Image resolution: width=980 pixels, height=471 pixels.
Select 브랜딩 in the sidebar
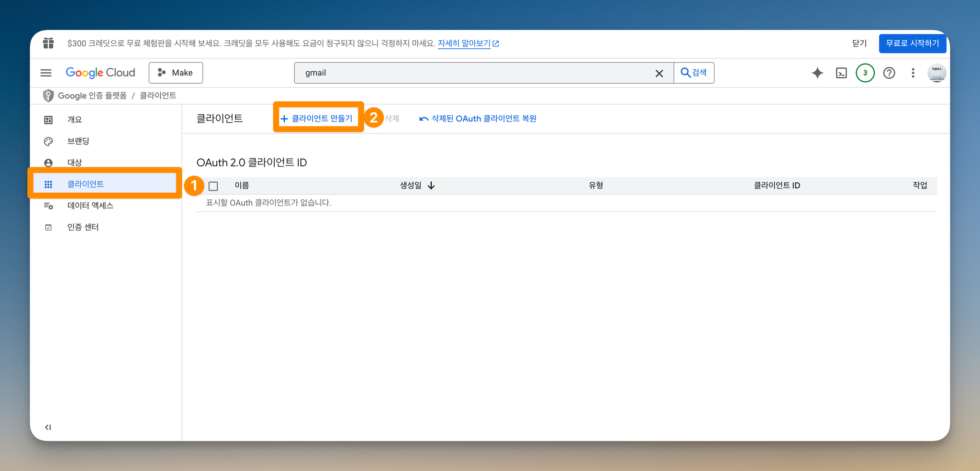[x=78, y=141]
